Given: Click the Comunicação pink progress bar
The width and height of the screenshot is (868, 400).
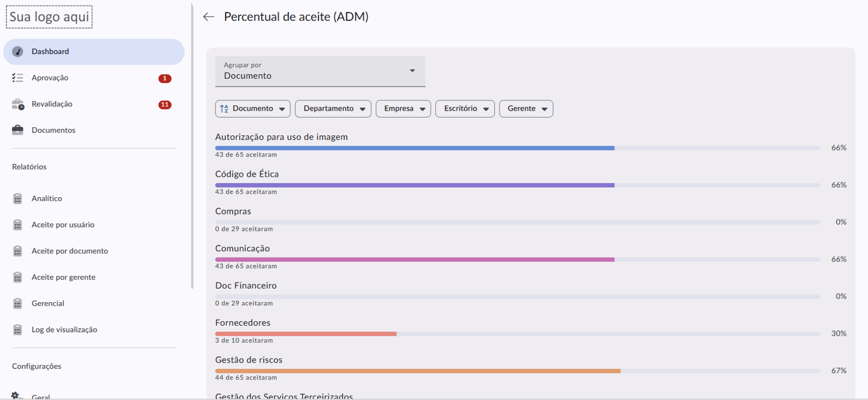Looking at the screenshot, I should pos(517,259).
